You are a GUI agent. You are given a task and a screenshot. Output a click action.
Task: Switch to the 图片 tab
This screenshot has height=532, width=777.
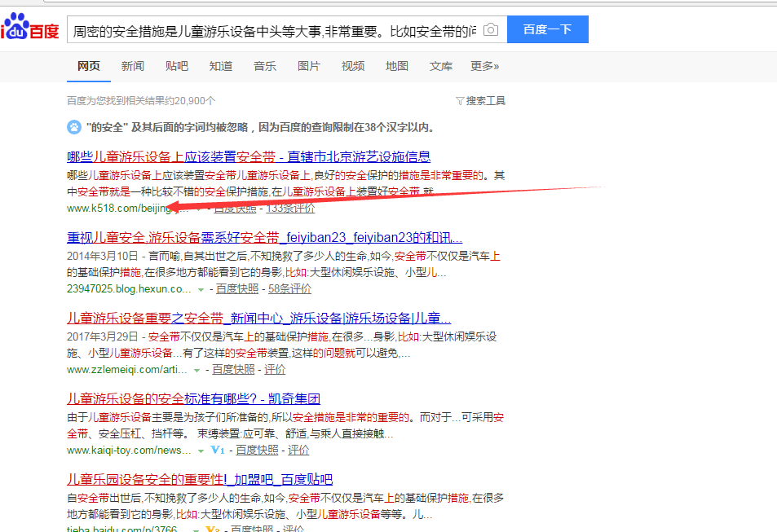[x=309, y=66]
